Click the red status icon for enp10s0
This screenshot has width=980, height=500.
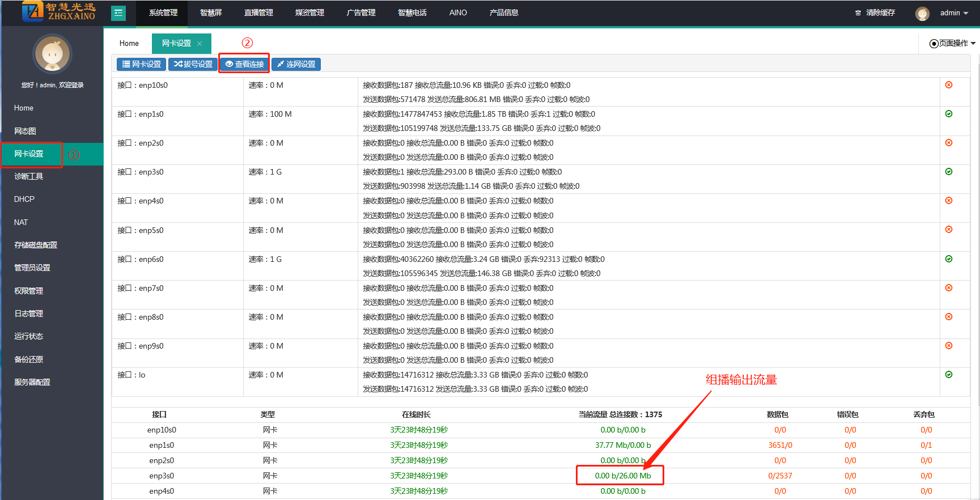coord(949,85)
